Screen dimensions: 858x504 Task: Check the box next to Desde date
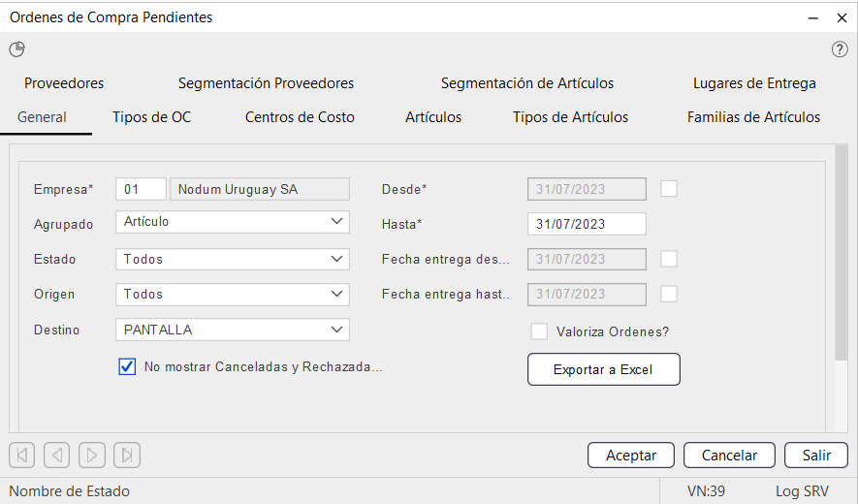[669, 189]
